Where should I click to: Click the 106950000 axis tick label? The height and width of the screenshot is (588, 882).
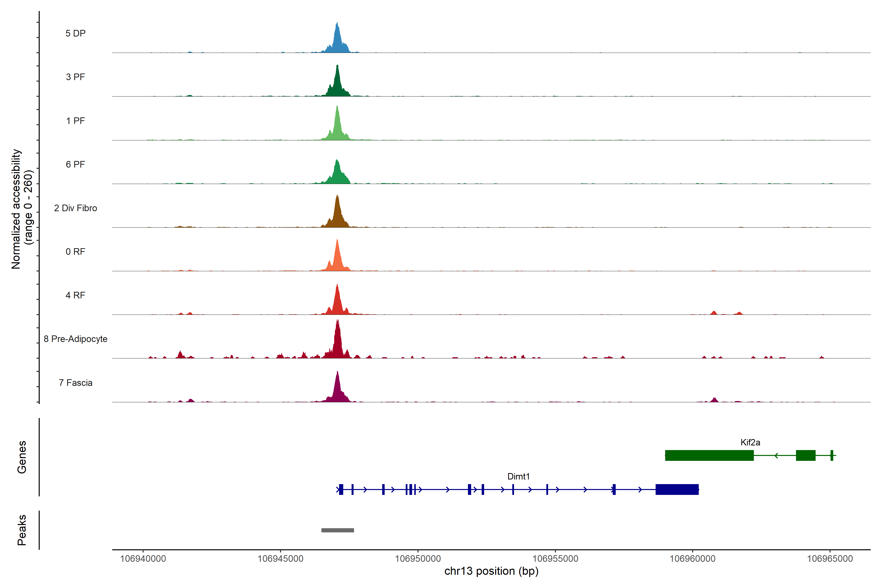418,558
